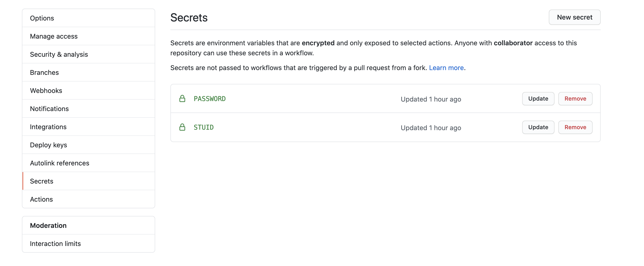Navigate to the Notifications settings
Screen dimensions: 644x266
click(49, 109)
